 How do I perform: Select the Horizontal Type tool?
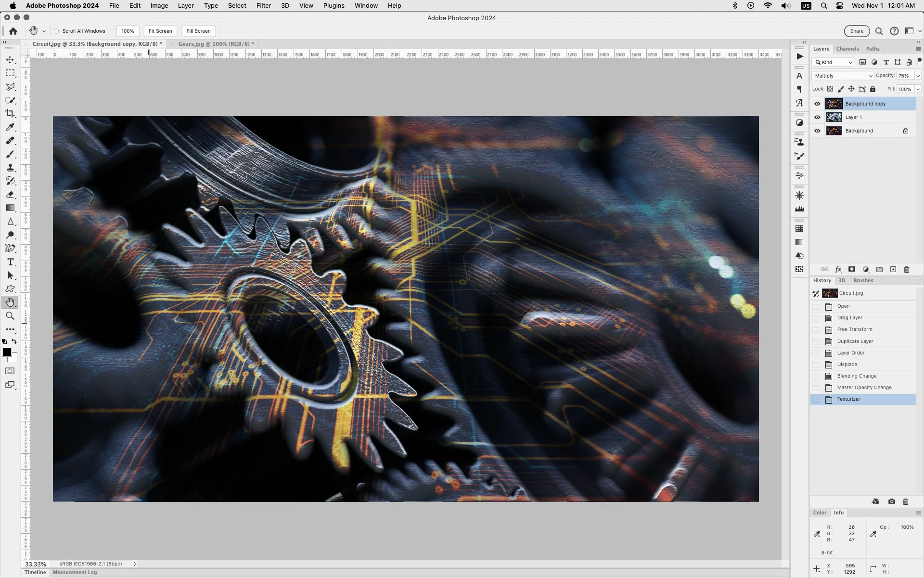[x=10, y=262]
